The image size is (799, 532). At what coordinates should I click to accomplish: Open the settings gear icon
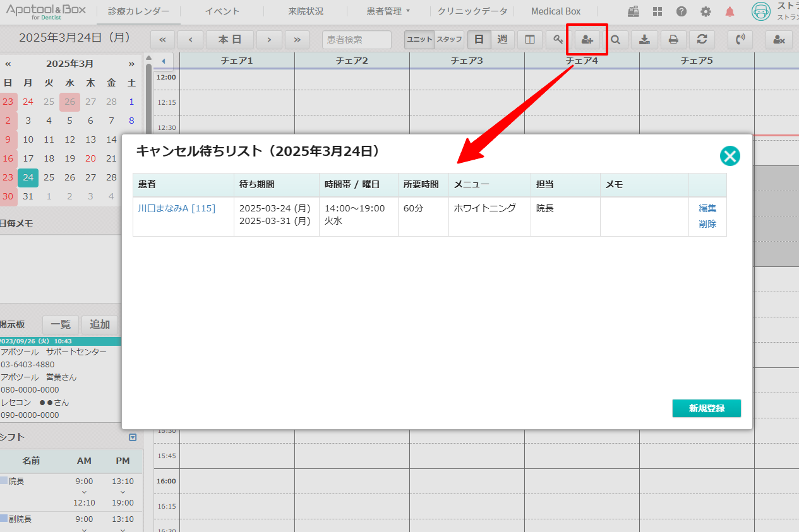[x=706, y=11]
